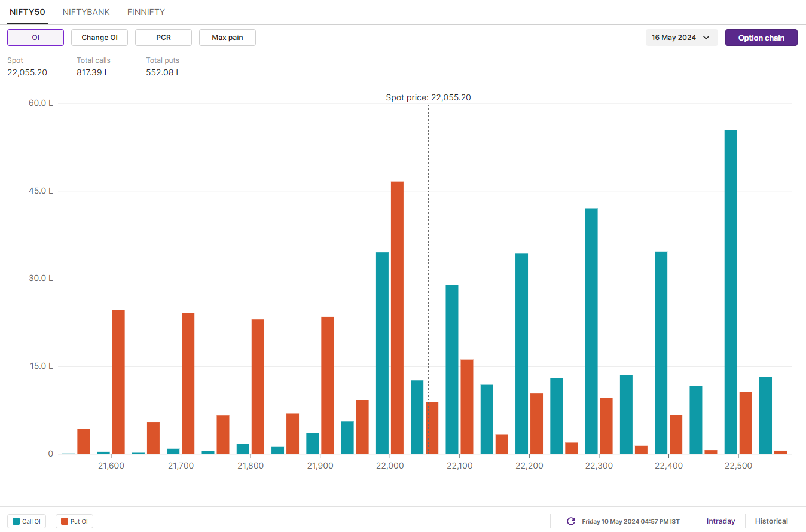The image size is (806, 532).
Task: Click the 22,500 put OI bar
Action: pos(746,423)
